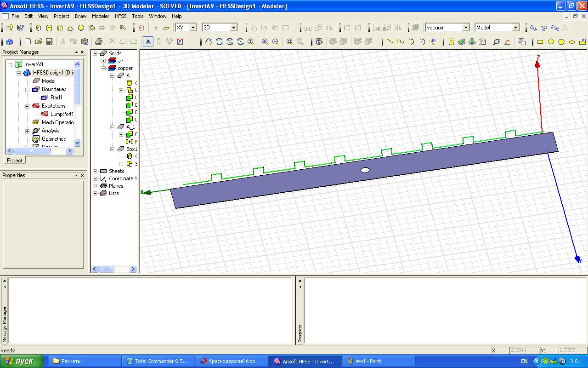Click the Save floppy disk icon
The height and width of the screenshot is (368, 588).
tap(49, 42)
